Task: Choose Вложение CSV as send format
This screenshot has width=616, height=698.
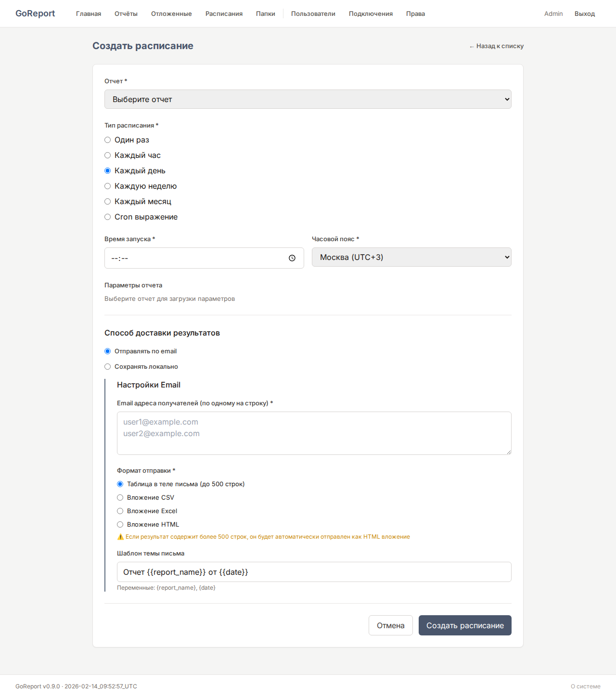Action: 120,498
